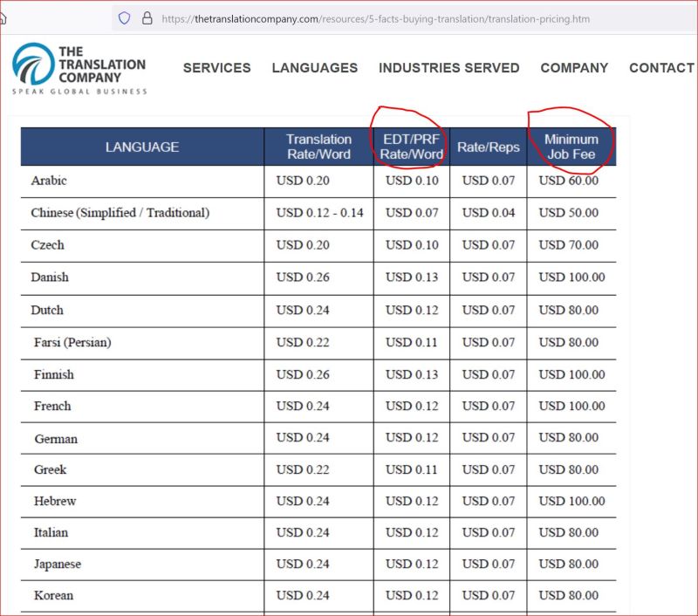Click Farsi translation rate USD 0.22
This screenshot has height=616, width=698.
303,342
